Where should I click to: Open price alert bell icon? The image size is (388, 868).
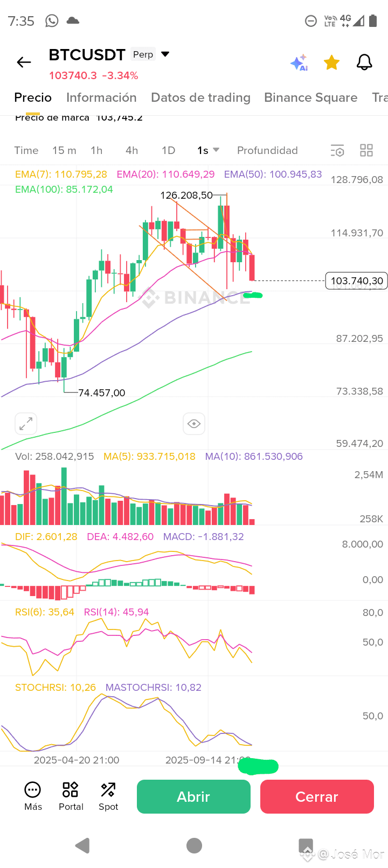(365, 62)
